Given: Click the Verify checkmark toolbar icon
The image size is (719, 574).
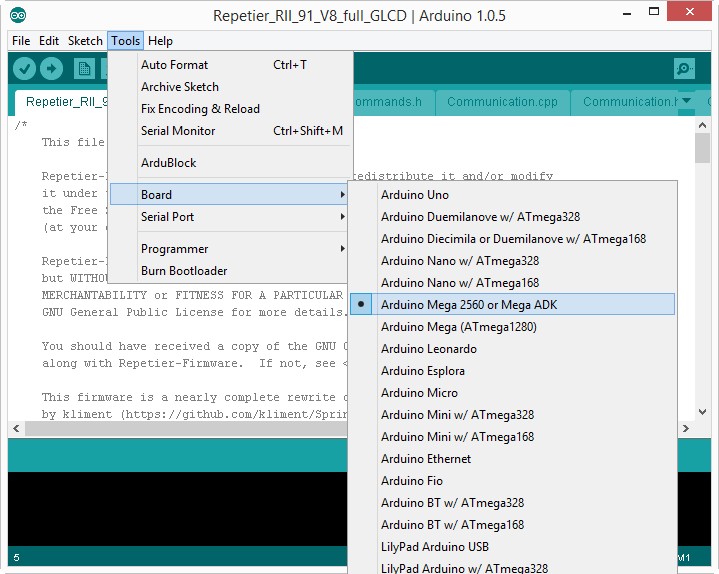Looking at the screenshot, I should (x=25, y=69).
